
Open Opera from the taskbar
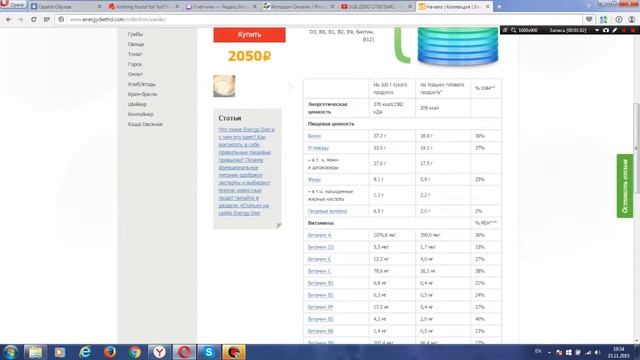[x=184, y=352]
